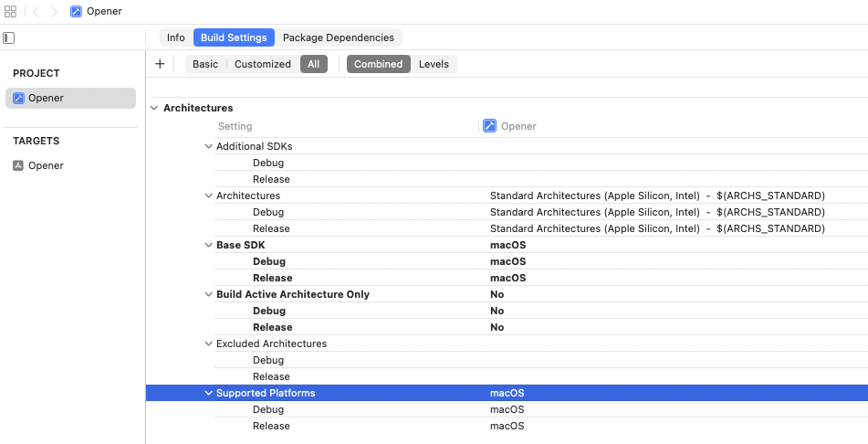Show only Basic build settings

pos(205,64)
